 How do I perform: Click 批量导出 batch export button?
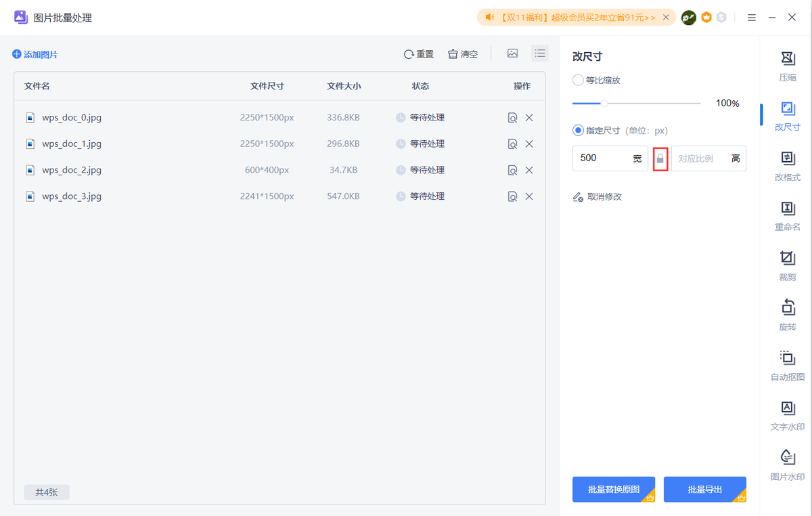[x=704, y=490]
